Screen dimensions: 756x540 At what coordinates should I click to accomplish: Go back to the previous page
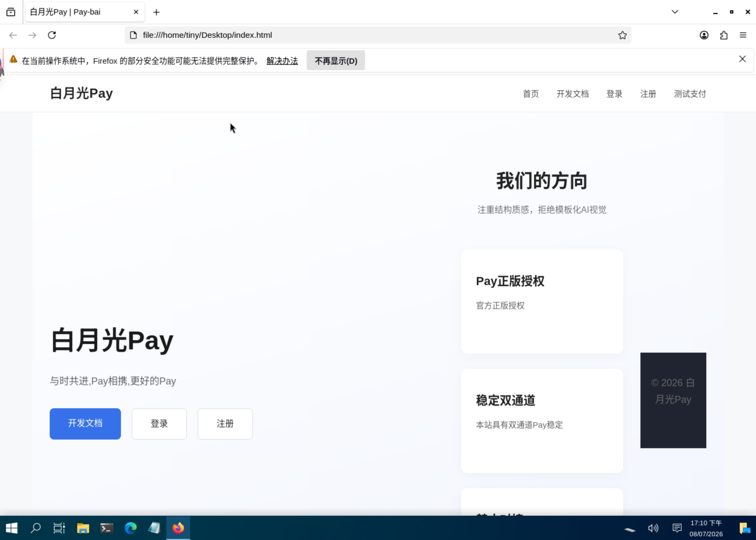click(x=13, y=35)
